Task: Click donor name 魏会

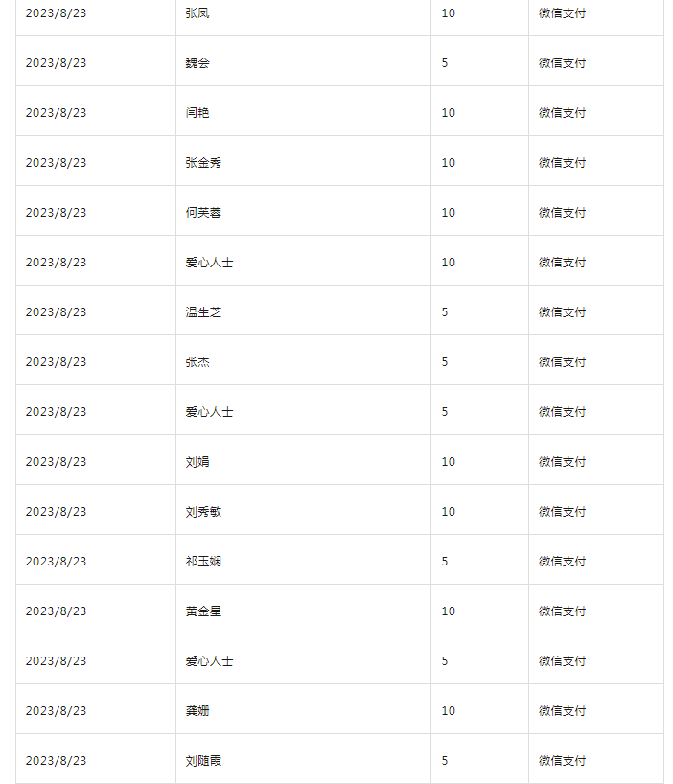Action: coord(197,63)
